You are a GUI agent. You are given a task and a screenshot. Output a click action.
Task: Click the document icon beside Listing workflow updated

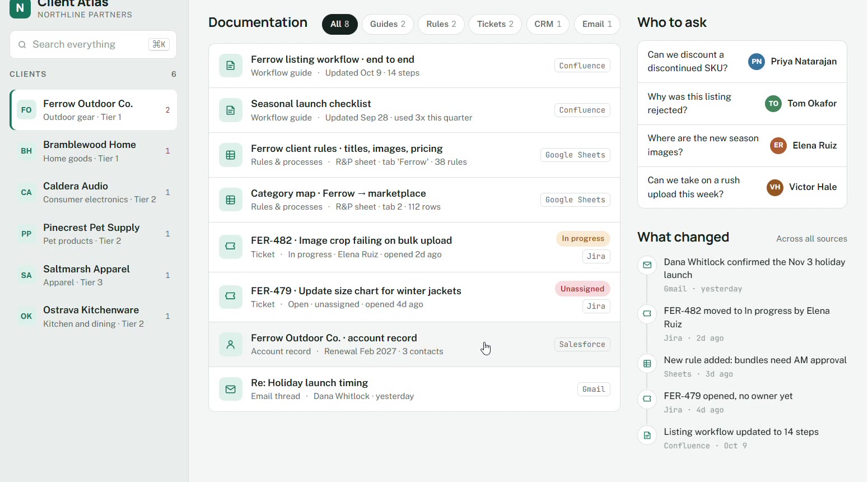[647, 435]
